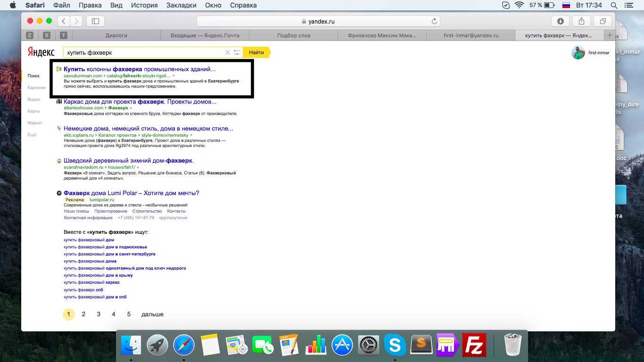Open Finder from the Dock
The width and height of the screenshot is (644, 362).
click(x=131, y=345)
